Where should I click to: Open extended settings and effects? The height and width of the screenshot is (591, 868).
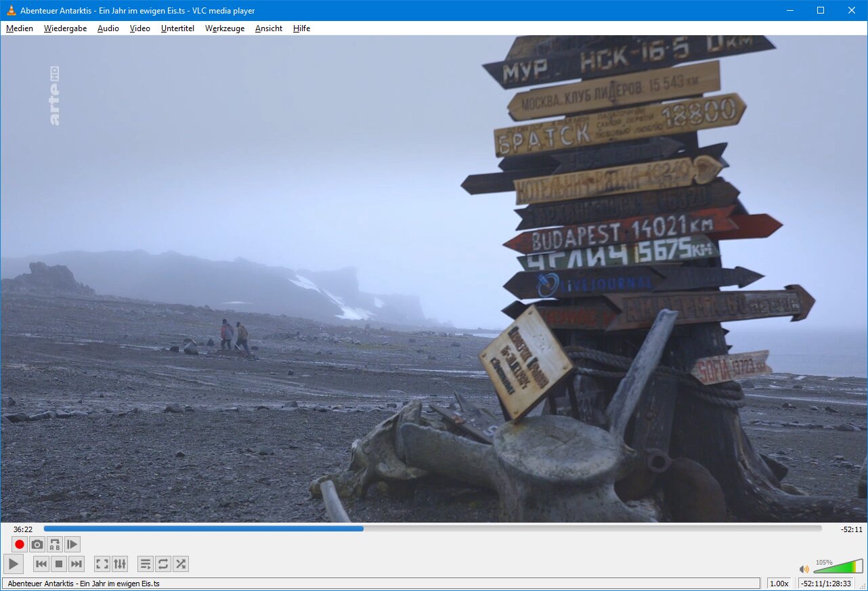pos(119,564)
